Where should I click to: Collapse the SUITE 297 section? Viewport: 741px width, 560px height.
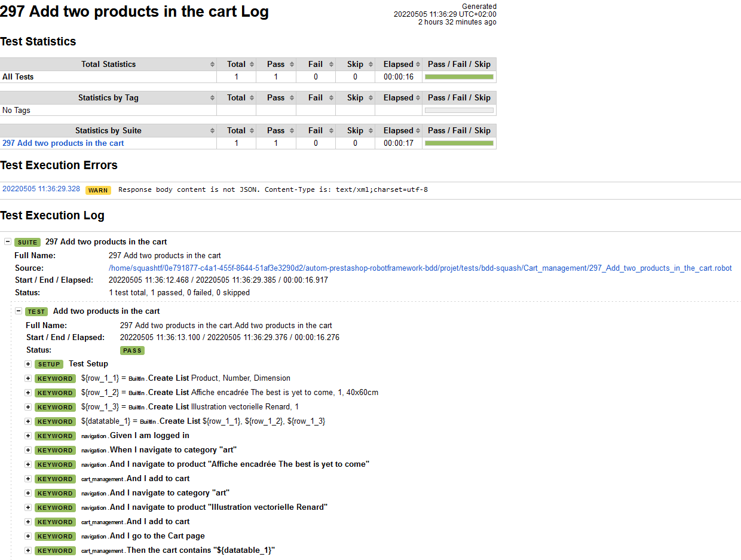tap(8, 242)
